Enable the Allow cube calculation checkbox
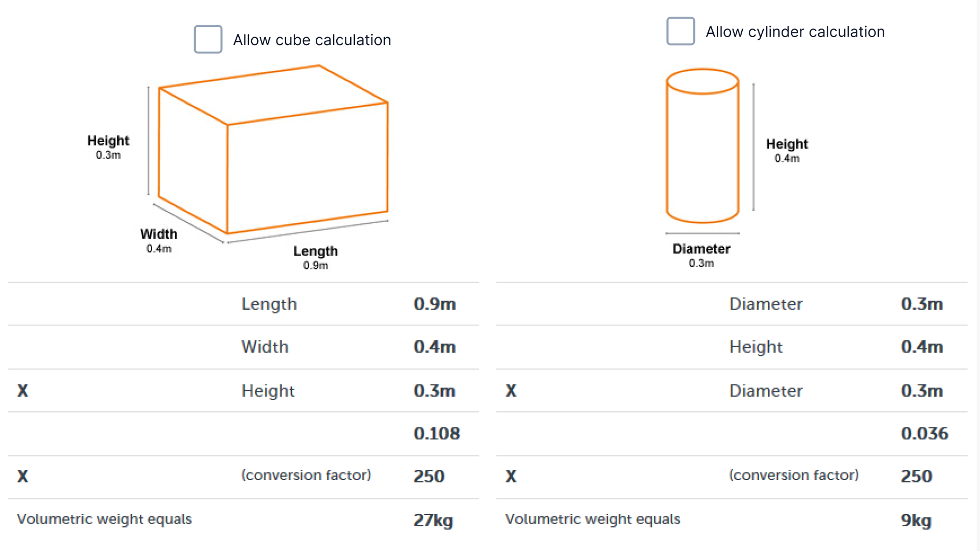This screenshot has height=551, width=980. pos(208,39)
